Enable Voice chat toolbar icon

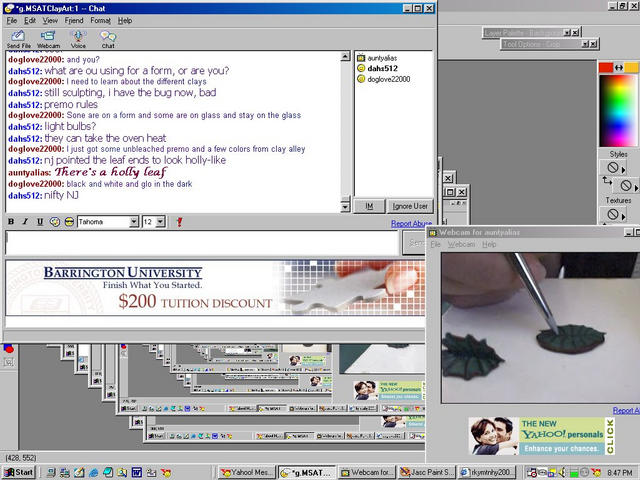coord(78,40)
